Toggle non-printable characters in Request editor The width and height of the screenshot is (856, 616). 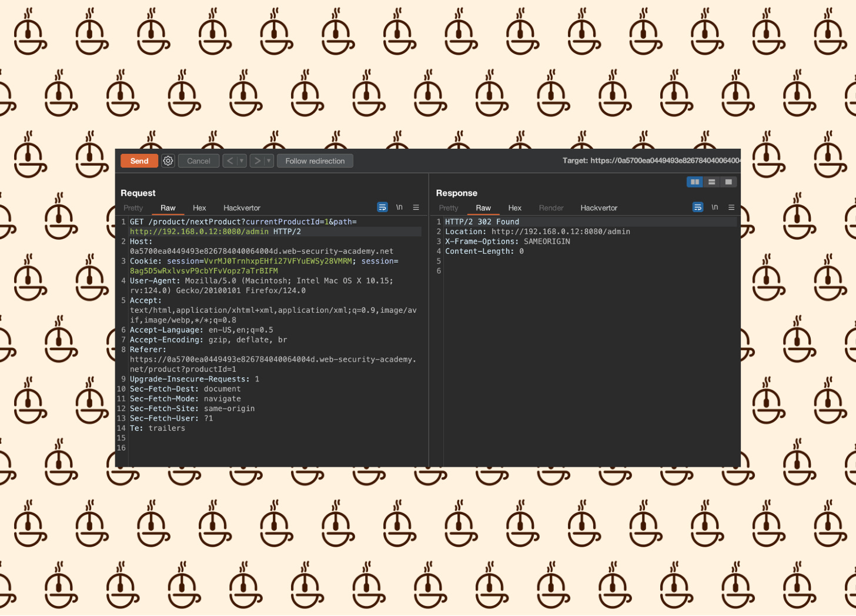[x=399, y=207]
